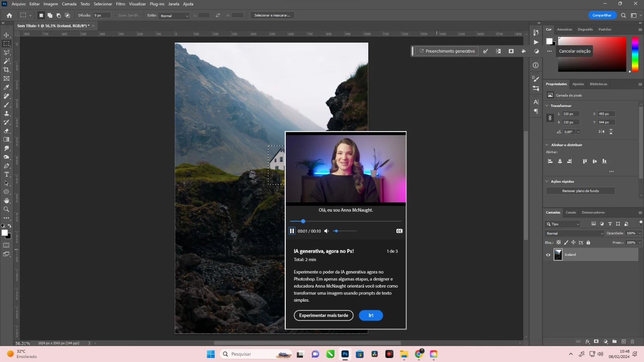Click the subtract from selection icon

pyautogui.click(x=59, y=15)
